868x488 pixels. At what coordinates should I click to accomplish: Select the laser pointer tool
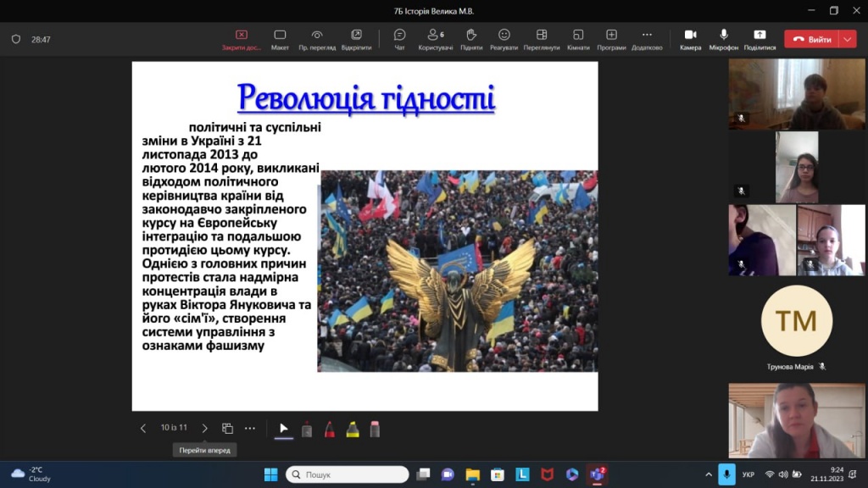(307, 430)
